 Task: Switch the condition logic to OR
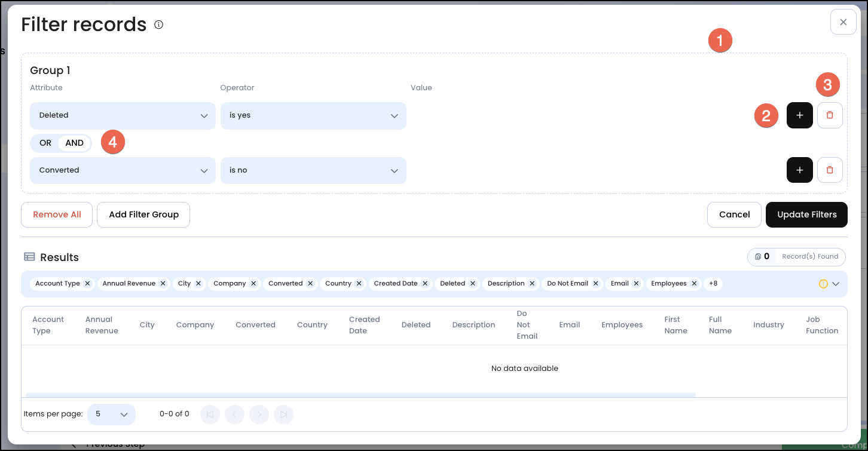tap(45, 143)
